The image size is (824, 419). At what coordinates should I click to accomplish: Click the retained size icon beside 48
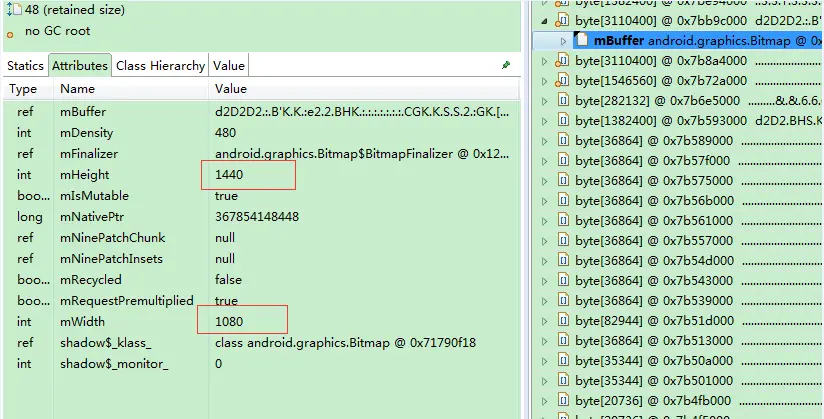point(14,9)
